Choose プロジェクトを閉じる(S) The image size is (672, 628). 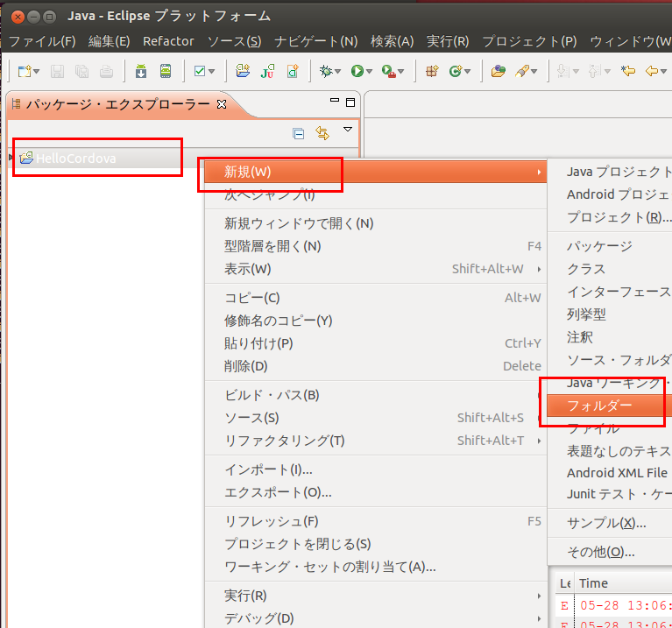point(376,544)
